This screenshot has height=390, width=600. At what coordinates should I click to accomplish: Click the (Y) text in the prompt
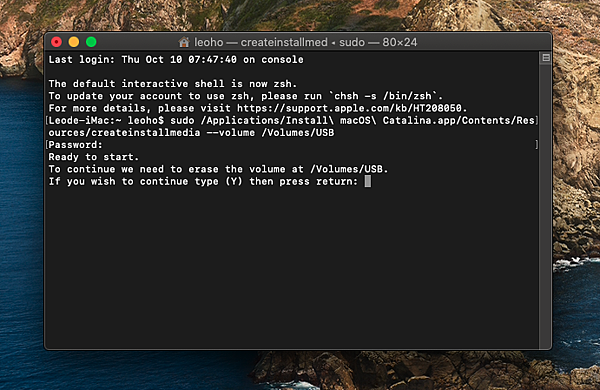(x=234, y=181)
